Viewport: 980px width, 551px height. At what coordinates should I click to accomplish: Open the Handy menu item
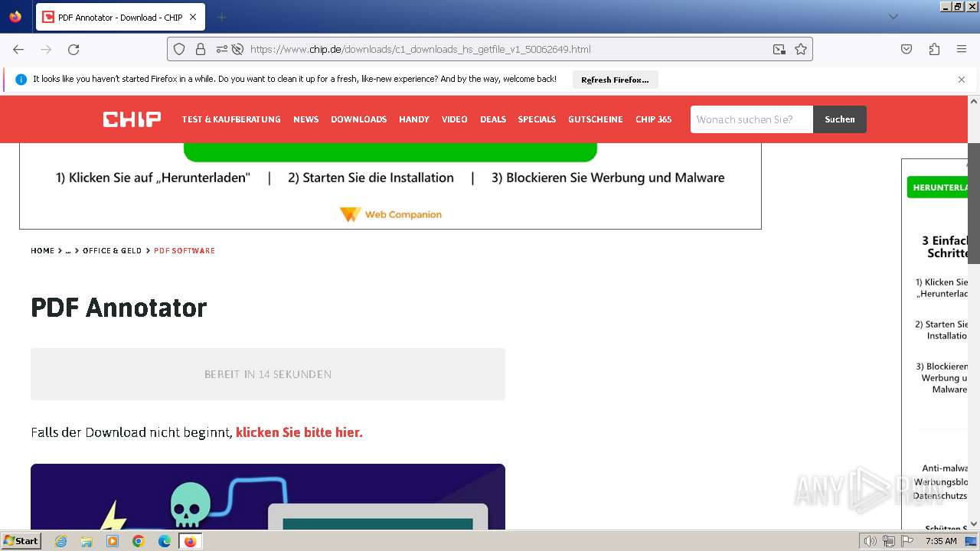click(414, 119)
